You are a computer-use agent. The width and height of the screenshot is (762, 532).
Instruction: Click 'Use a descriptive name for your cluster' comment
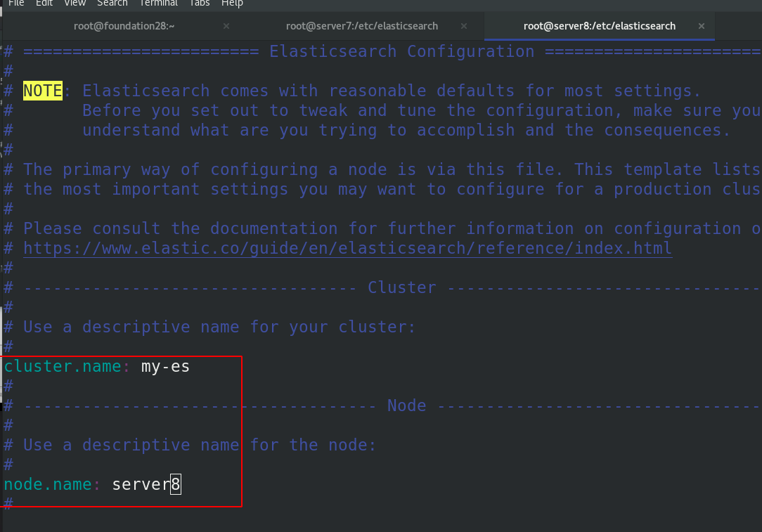click(219, 327)
